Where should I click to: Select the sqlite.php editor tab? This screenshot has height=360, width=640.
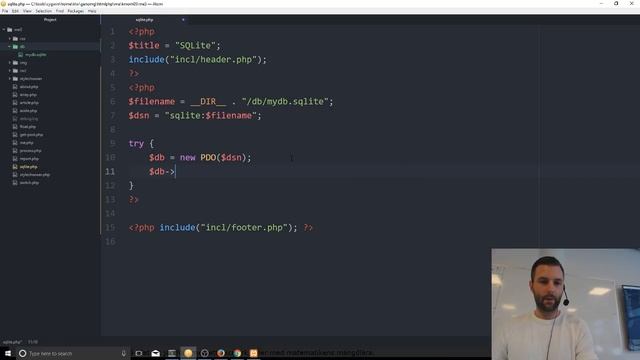coord(144,20)
